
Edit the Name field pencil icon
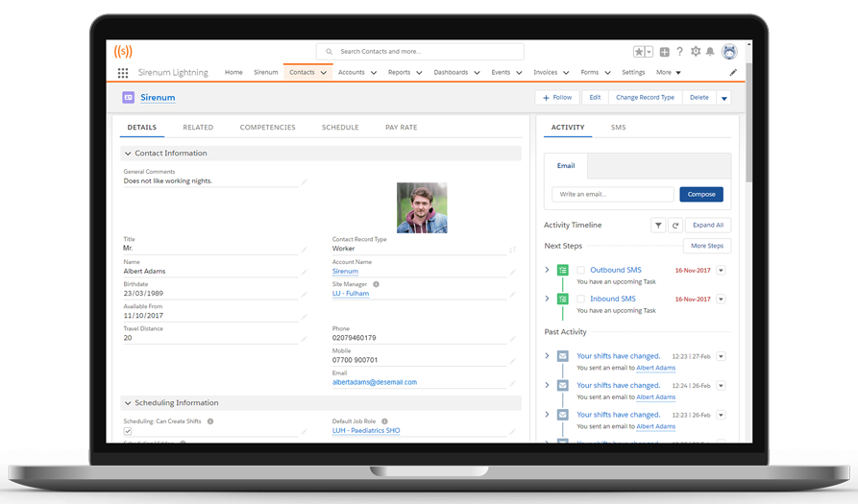[305, 273]
